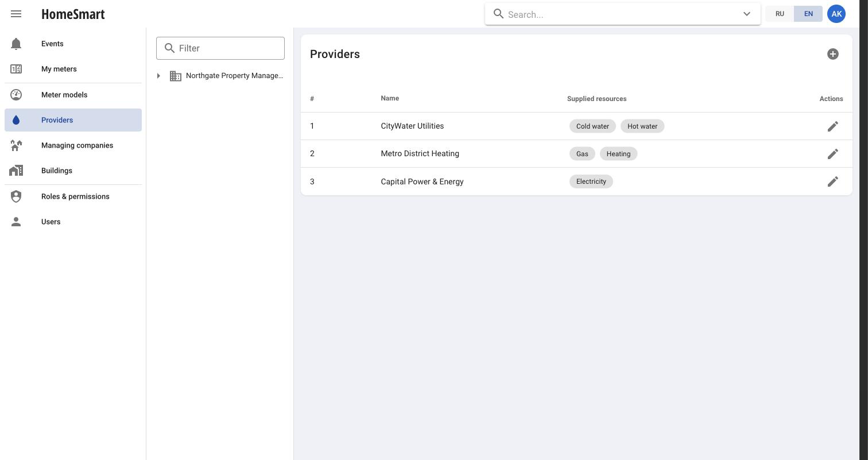Click the Supplied resources column header
Image resolution: width=868 pixels, height=460 pixels.
(x=596, y=99)
